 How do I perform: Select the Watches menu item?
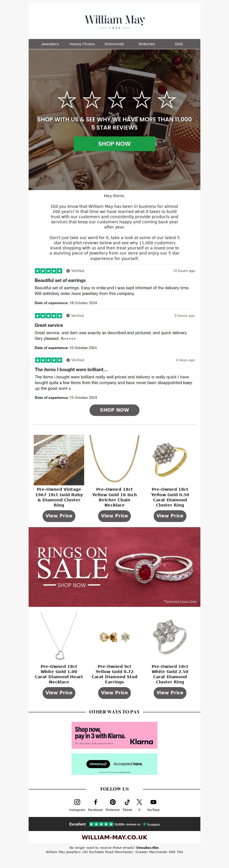point(147,44)
